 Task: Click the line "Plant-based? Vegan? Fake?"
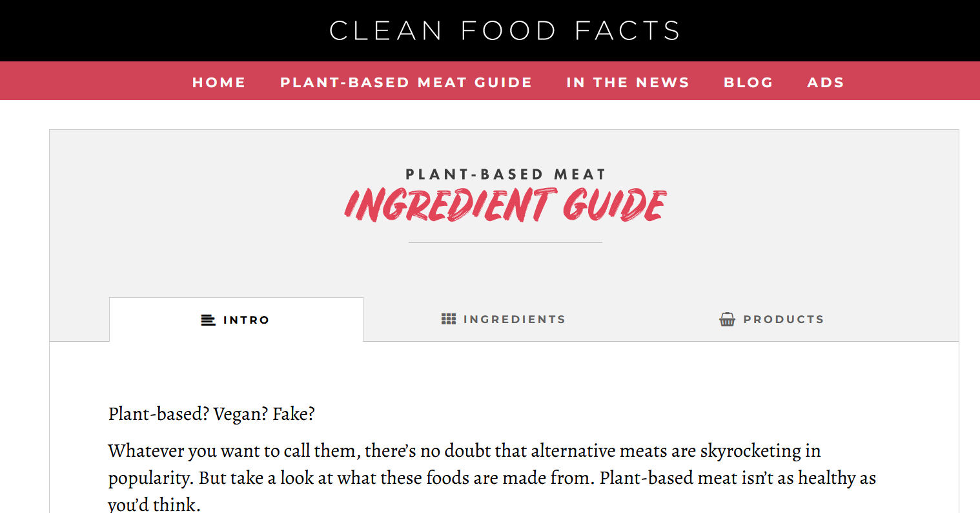coord(212,414)
